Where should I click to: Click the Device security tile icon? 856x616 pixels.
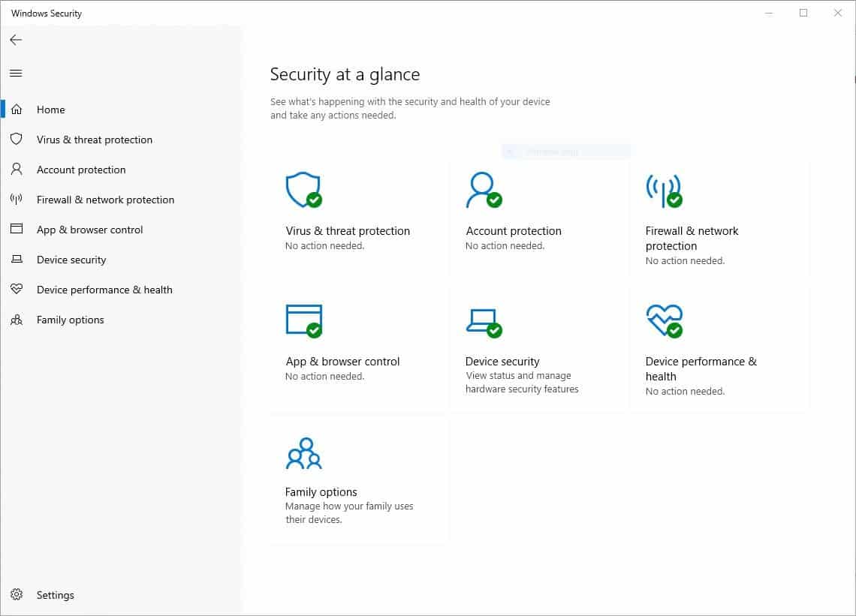pos(484,320)
